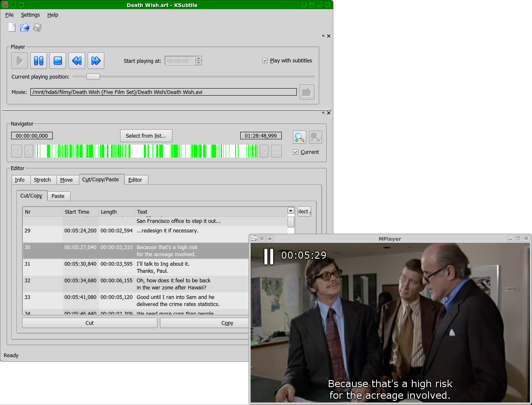Pause the movie in Player panel
The width and height of the screenshot is (532, 405).
pyautogui.click(x=39, y=61)
